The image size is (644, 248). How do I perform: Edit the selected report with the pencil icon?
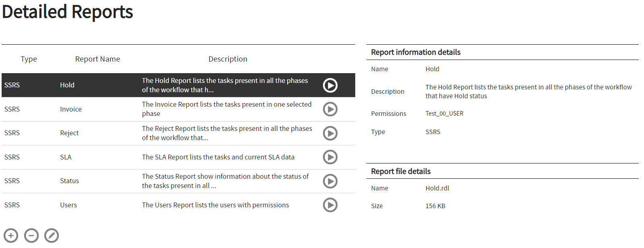click(51, 235)
